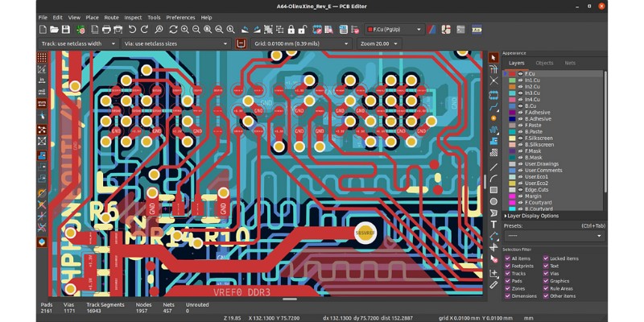Screen dimensions: 644x322
Task: Uncheck the Footprints filter checkbox
Action: point(508,266)
